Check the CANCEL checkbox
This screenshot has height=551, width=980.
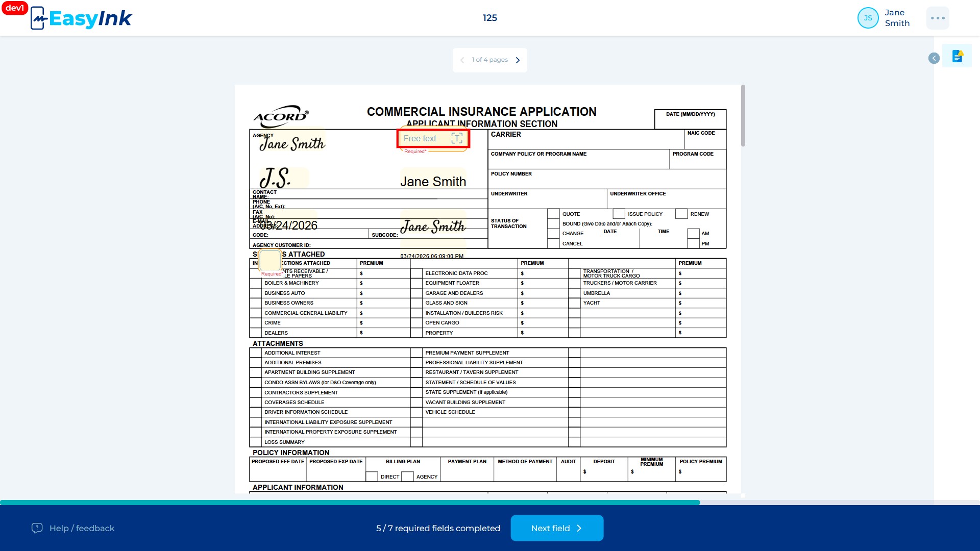pyautogui.click(x=553, y=243)
